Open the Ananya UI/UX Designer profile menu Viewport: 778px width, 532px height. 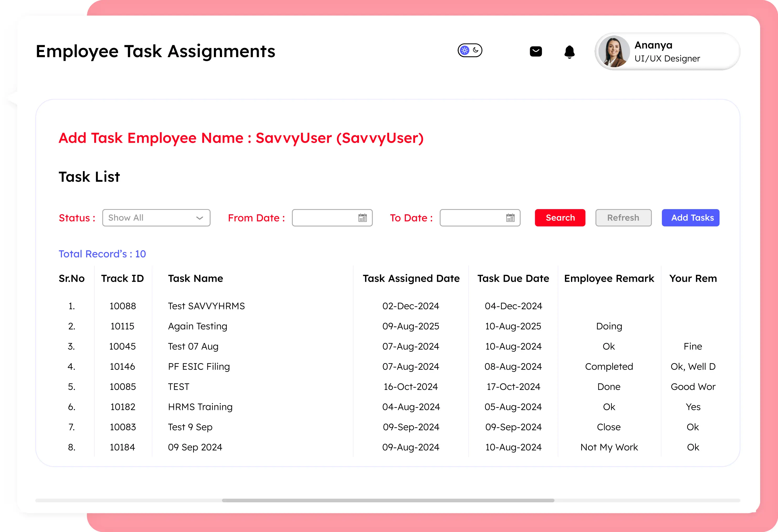point(667,51)
